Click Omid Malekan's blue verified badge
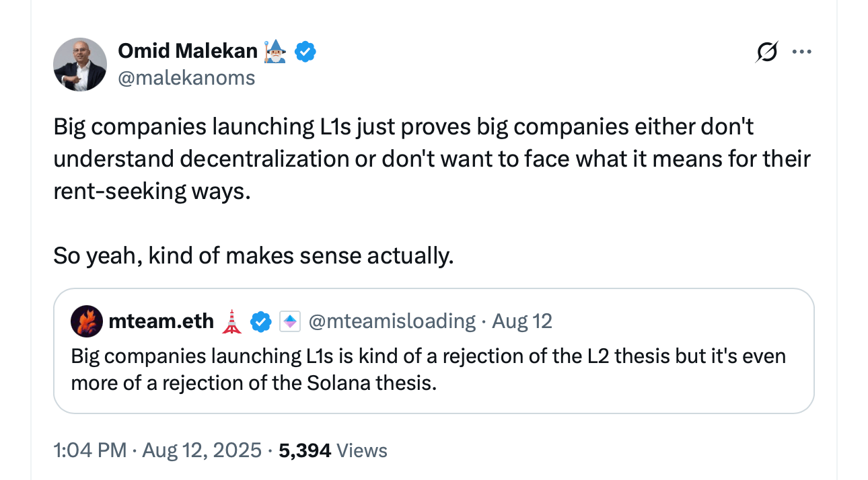 pyautogui.click(x=305, y=51)
